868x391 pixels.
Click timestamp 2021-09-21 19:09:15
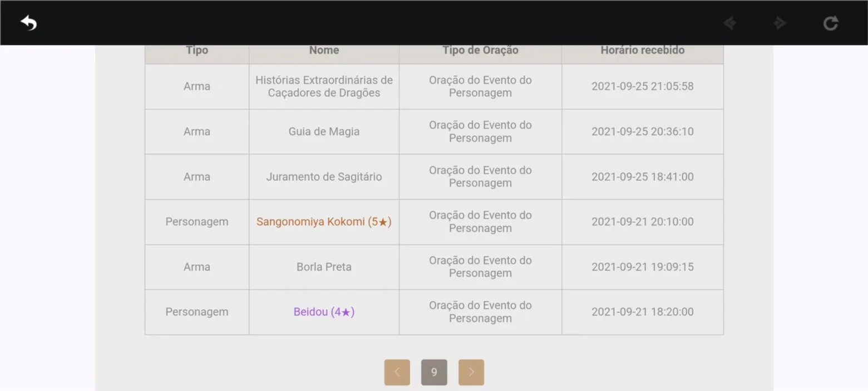(643, 267)
